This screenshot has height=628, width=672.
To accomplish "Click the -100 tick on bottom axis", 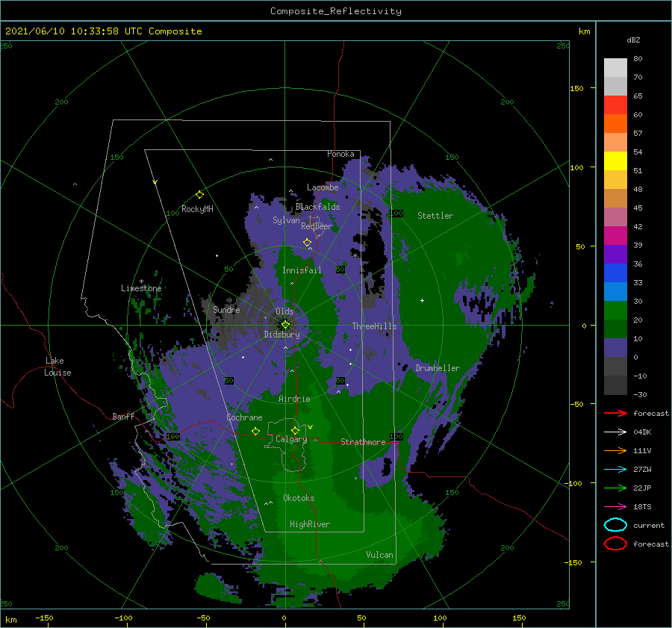I will pyautogui.click(x=123, y=618).
